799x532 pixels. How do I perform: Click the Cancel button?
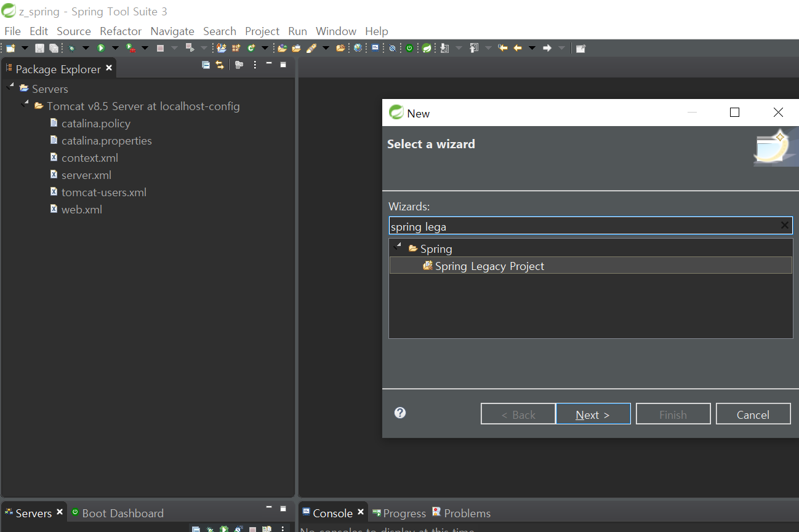pyautogui.click(x=753, y=415)
